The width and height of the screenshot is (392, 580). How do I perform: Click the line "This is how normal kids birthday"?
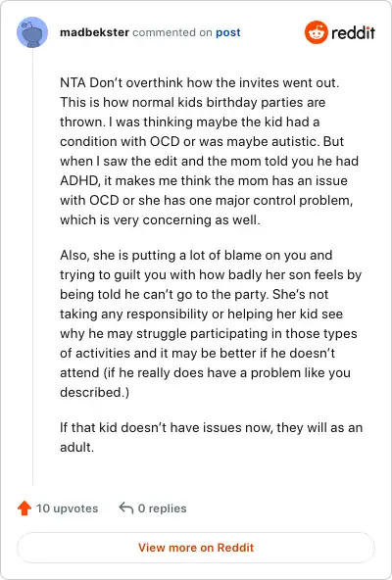[192, 103]
